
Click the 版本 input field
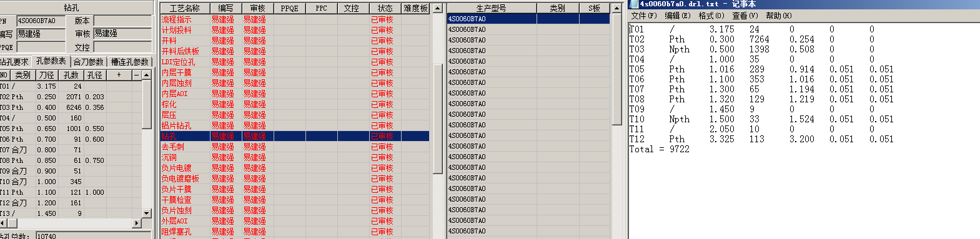[122, 21]
